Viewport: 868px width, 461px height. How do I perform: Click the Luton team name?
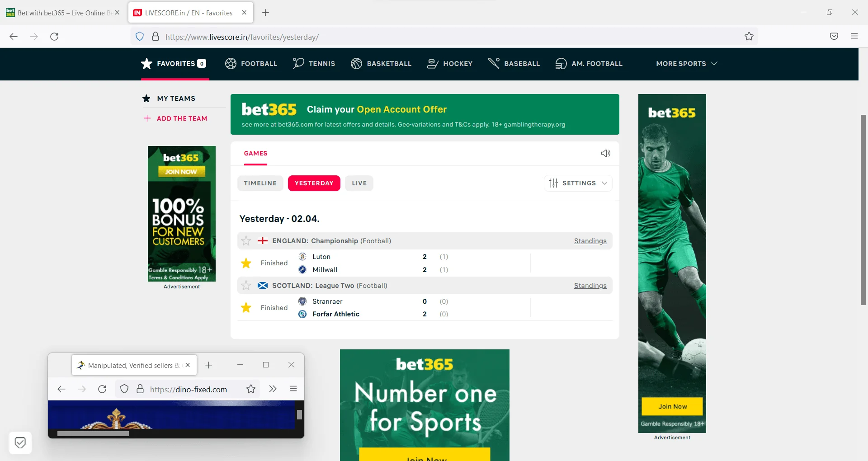coord(321,257)
